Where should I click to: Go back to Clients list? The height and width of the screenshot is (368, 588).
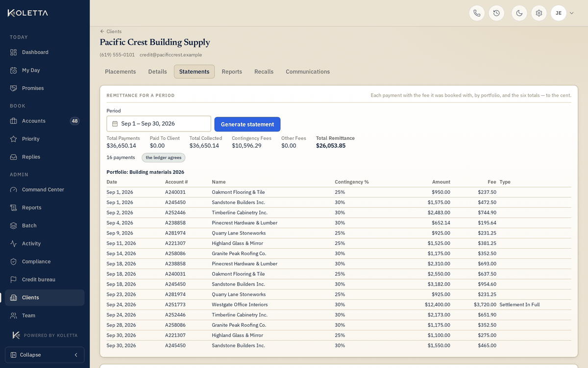(x=111, y=31)
